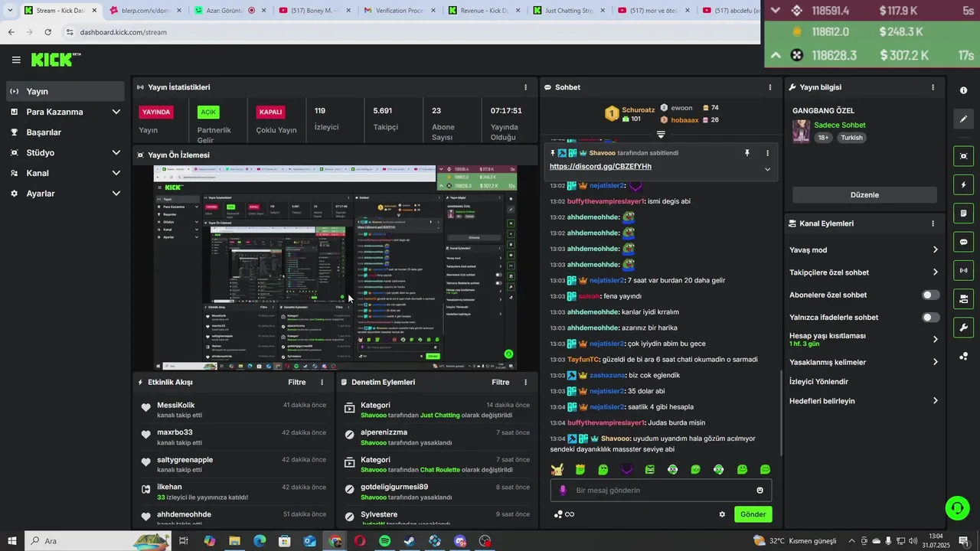Click the Pikachu emote in the emote row
The width and height of the screenshot is (980, 551).
coord(557,469)
